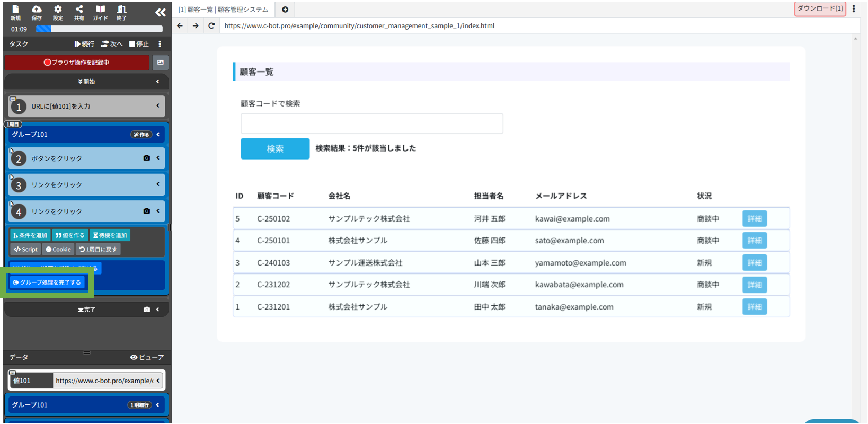Expand the グループ101 data row with 1明細行 chevron
Viewport: 868px width, 424px height.
[158, 405]
